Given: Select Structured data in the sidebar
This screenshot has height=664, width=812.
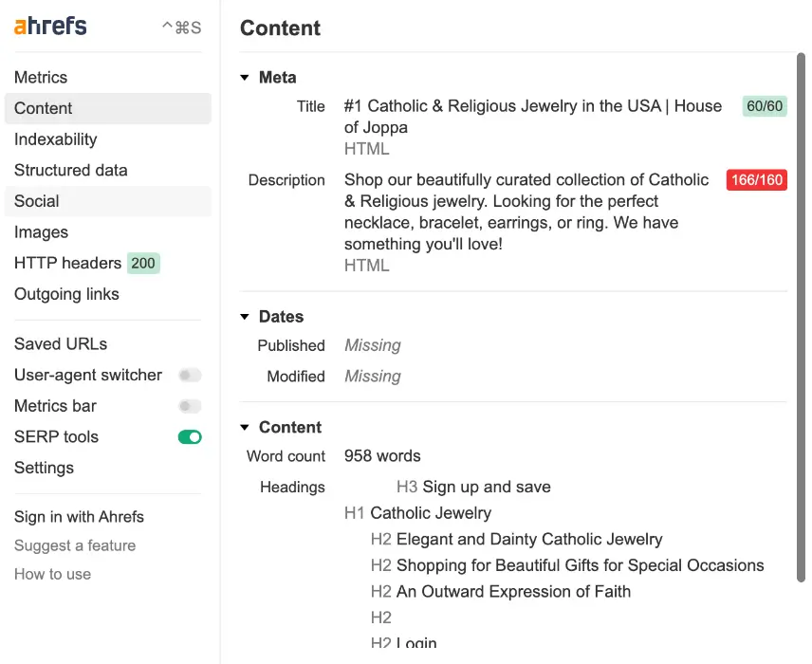Looking at the screenshot, I should pyautogui.click(x=69, y=170).
